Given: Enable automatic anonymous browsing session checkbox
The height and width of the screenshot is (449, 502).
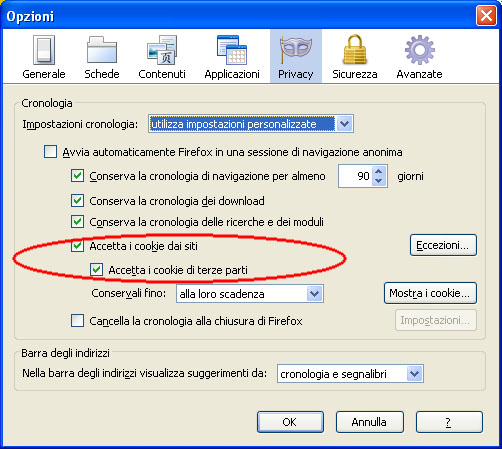Looking at the screenshot, I should 50,152.
